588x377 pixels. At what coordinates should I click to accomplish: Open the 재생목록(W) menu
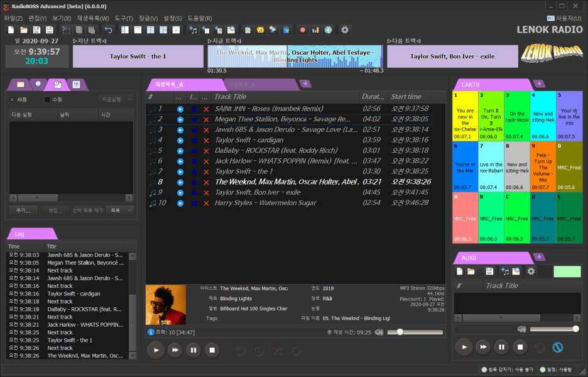click(92, 18)
